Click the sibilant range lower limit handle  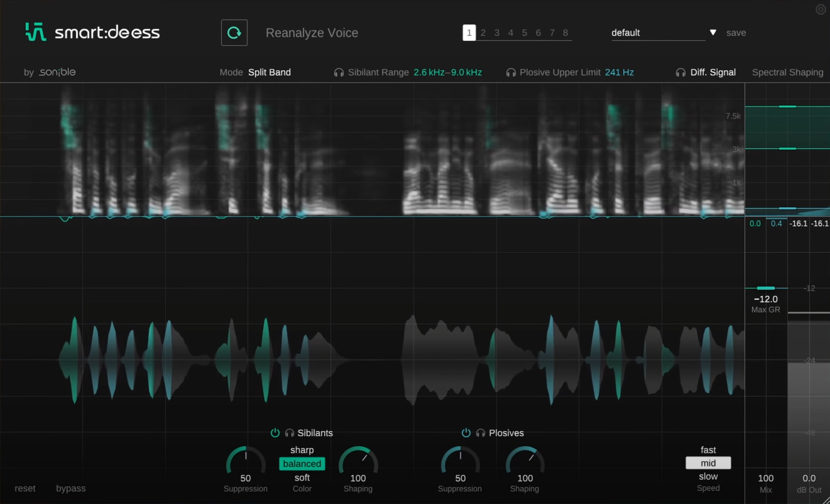pyautogui.click(x=787, y=149)
